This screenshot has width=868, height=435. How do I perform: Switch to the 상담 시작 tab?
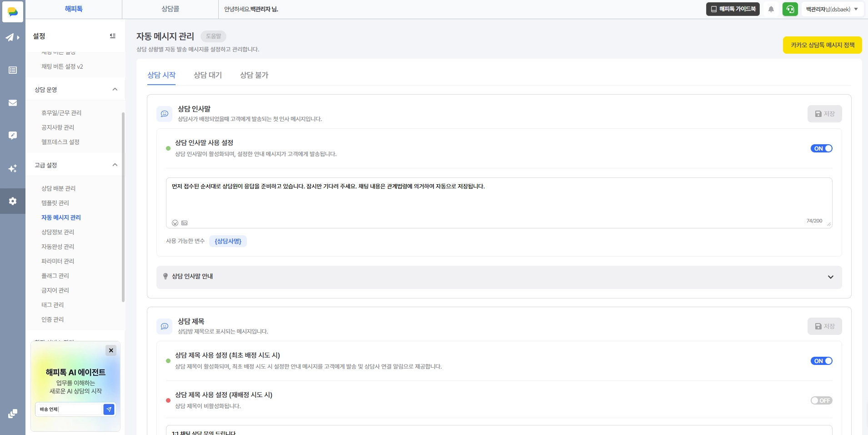coord(161,75)
